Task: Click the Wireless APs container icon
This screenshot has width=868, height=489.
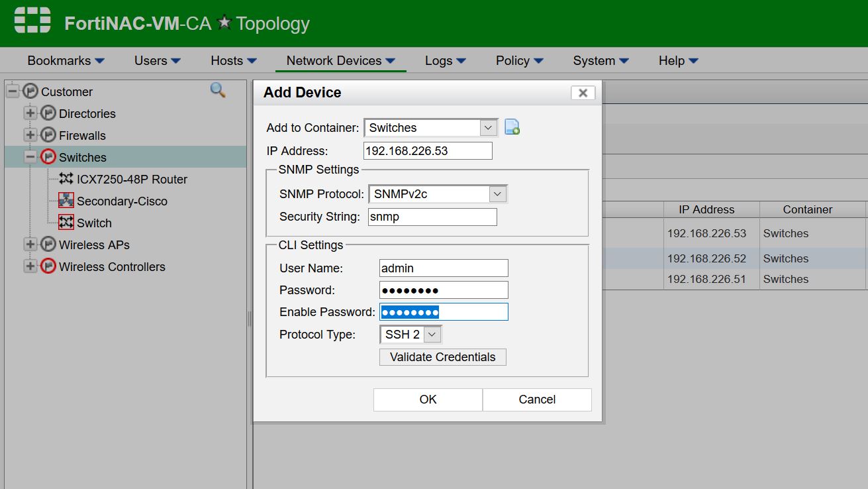Action: [x=48, y=244]
